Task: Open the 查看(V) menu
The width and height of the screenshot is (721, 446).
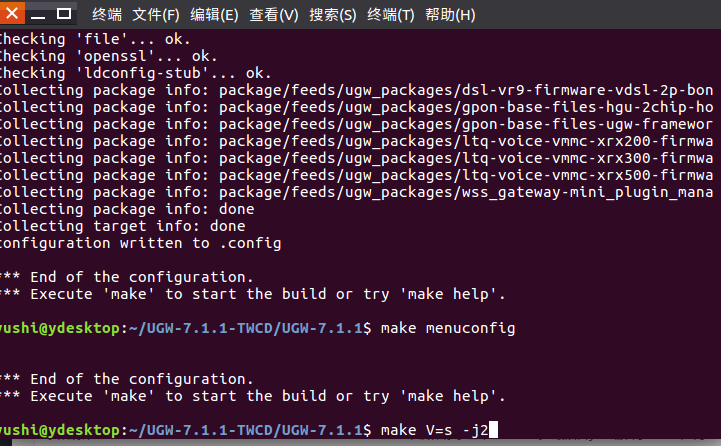Action: (274, 15)
